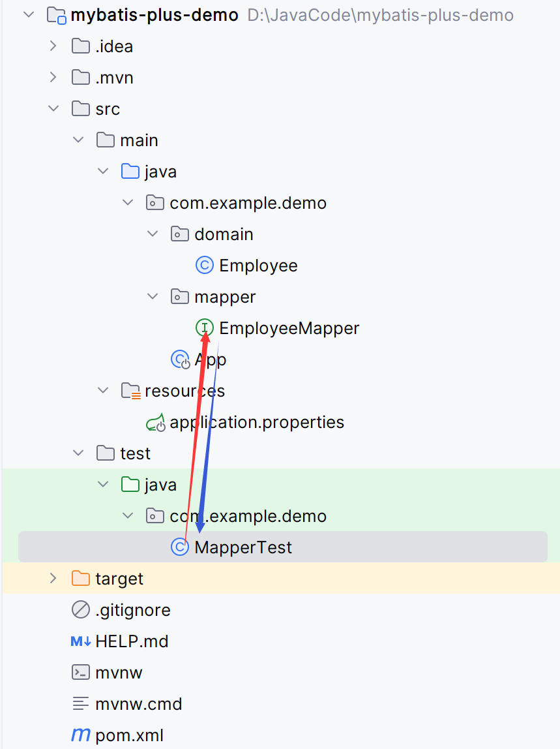Click the Spring leaf icon on application.properties
The width and height of the screenshot is (560, 749).
pos(155,421)
